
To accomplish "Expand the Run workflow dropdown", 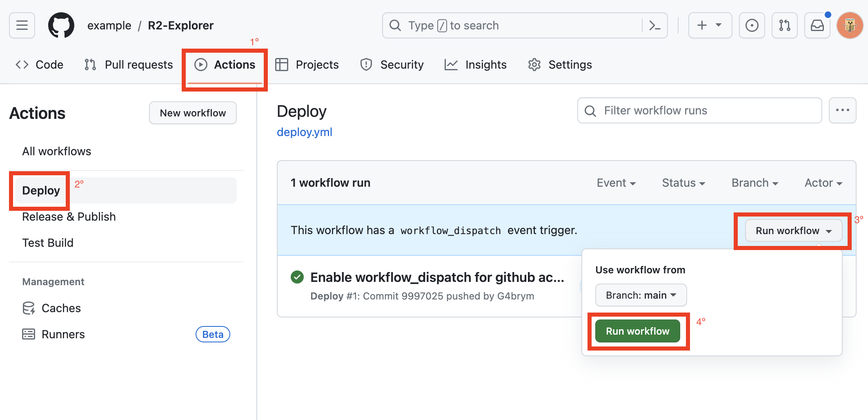I will coord(793,230).
